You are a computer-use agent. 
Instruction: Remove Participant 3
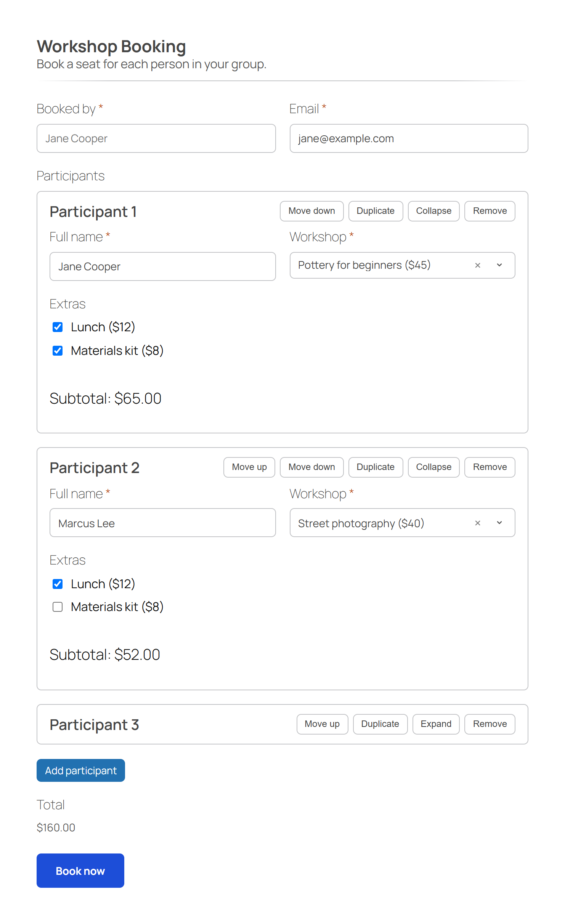coord(490,724)
